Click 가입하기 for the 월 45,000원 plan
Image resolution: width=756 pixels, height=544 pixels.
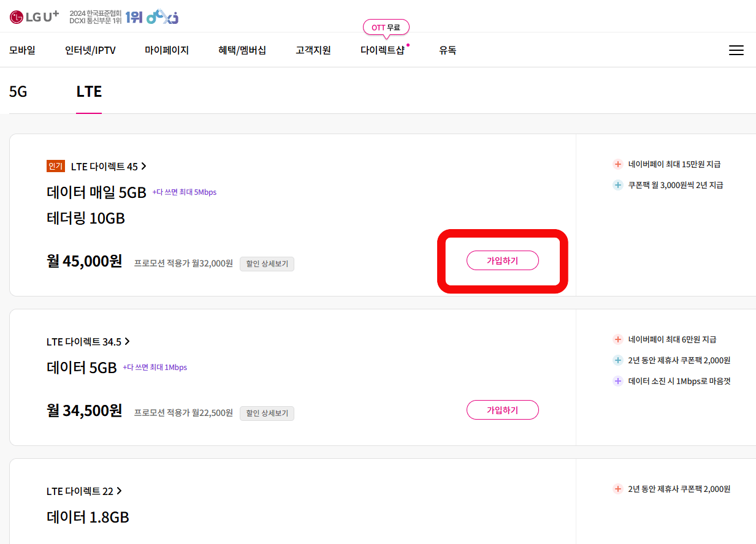[x=503, y=260]
